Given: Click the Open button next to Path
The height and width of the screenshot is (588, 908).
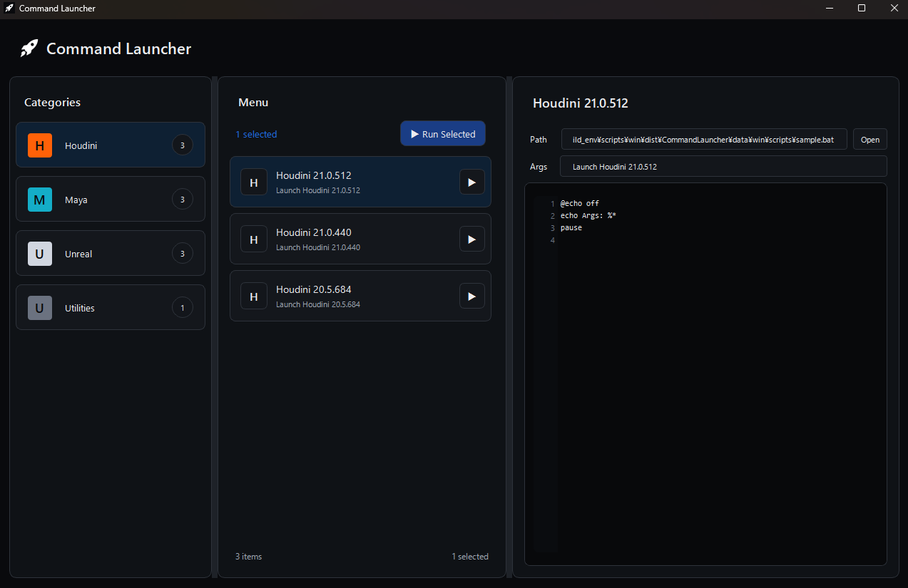Looking at the screenshot, I should click(x=870, y=140).
